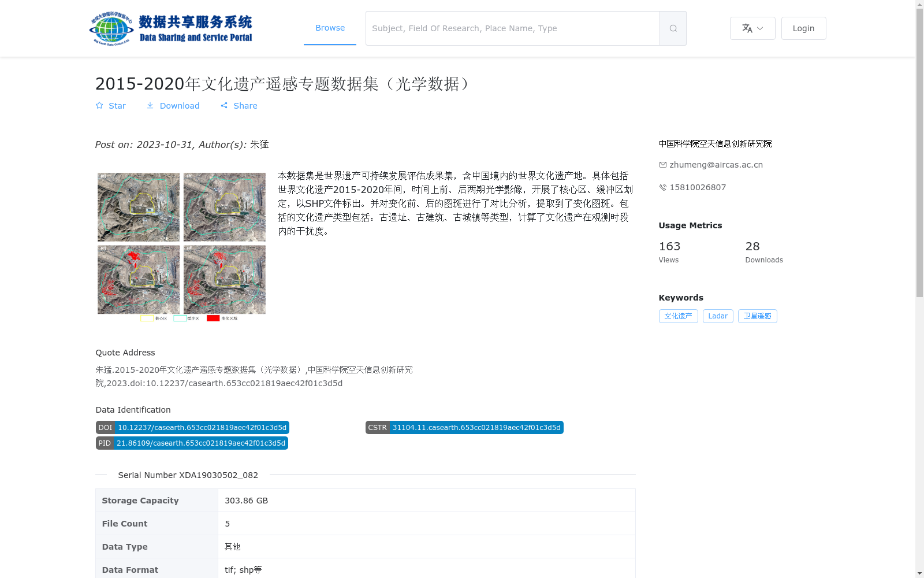924x578 pixels.
Task: Click Serial Number XDA19030502_082 text
Action: coord(188,475)
